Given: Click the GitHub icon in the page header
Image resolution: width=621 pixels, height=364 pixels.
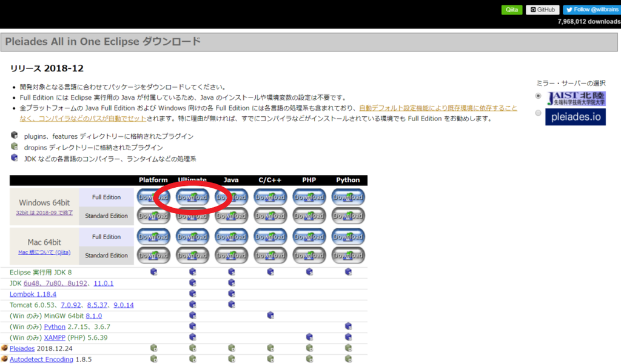Looking at the screenshot, I should 542,9.
